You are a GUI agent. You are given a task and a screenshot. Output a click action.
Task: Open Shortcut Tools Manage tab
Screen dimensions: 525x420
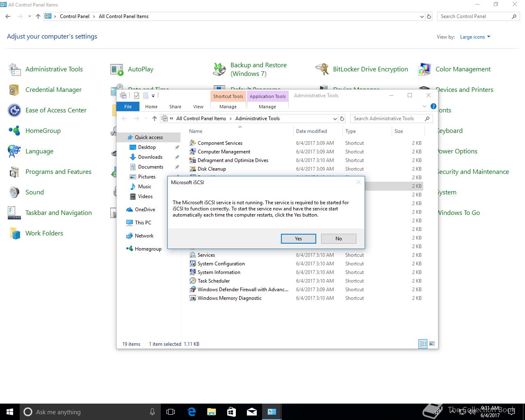[x=228, y=107]
